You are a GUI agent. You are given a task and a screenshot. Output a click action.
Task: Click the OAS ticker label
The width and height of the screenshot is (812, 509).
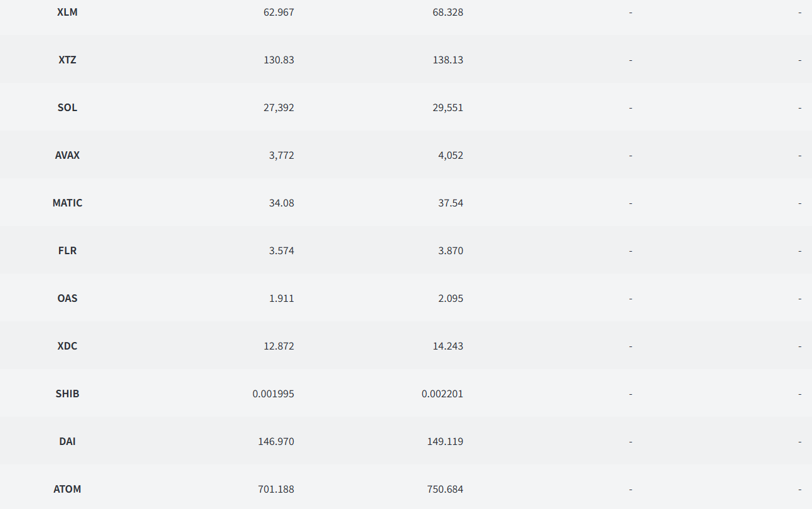click(67, 298)
